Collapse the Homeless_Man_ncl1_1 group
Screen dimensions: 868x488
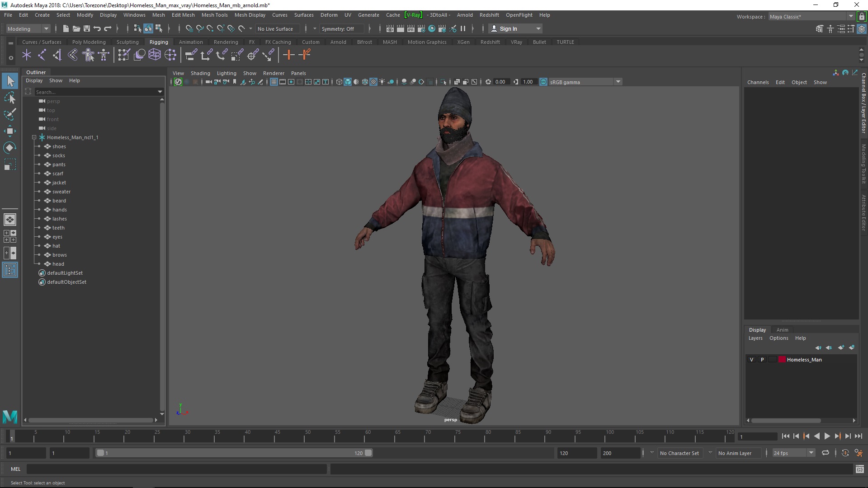34,137
